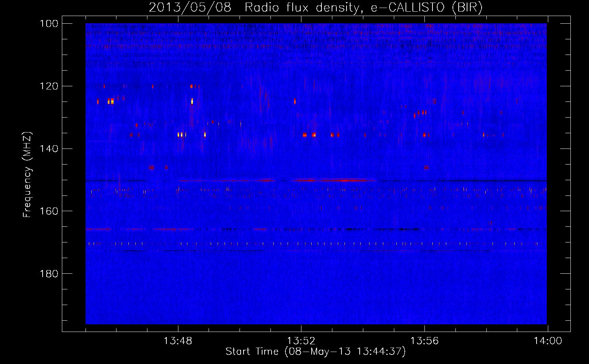Click the 13:48 time tick label
Viewport: 589px width, 364px height.
[x=178, y=341]
